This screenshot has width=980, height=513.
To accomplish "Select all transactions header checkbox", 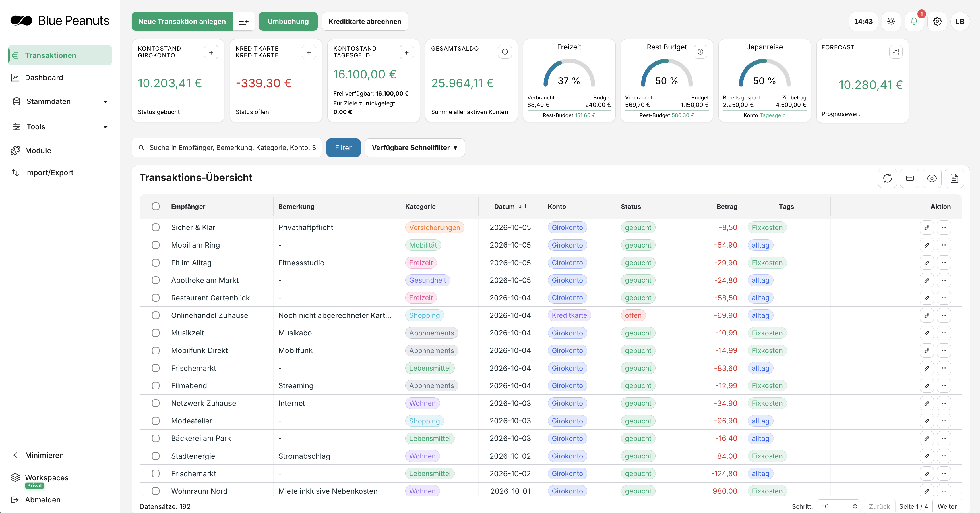I will coord(156,206).
